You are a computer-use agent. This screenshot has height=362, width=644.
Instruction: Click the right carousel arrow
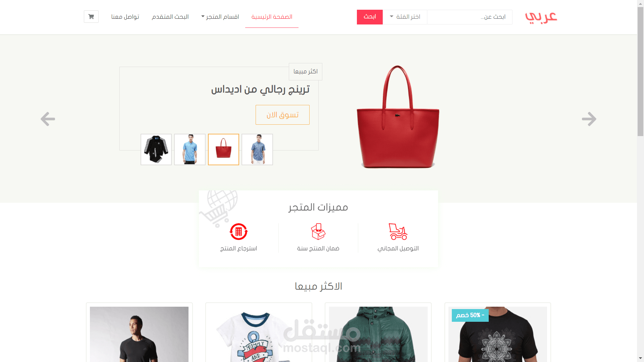coord(589,119)
